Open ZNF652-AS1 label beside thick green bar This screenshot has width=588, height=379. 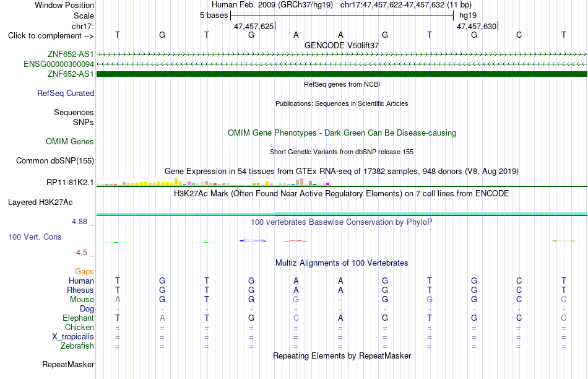[x=71, y=74]
